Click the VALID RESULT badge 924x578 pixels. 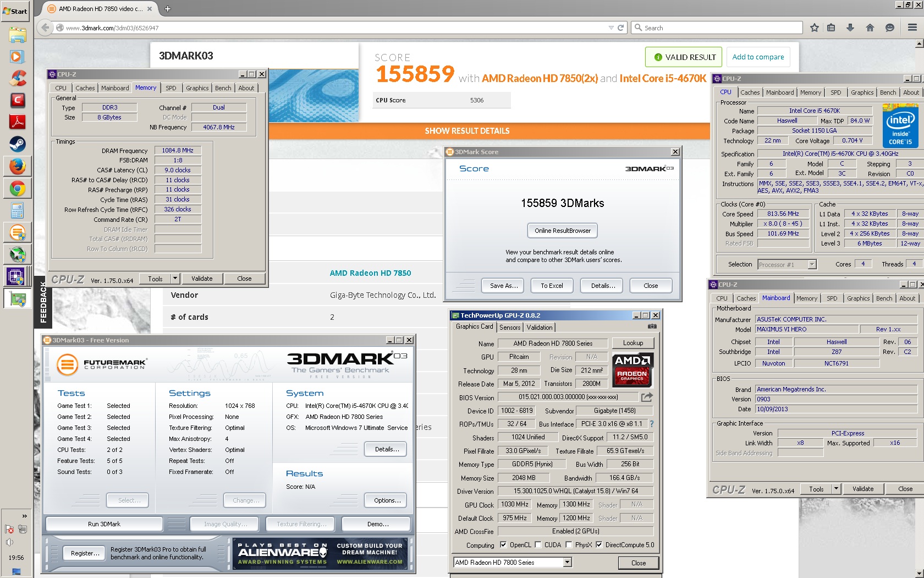coord(684,57)
